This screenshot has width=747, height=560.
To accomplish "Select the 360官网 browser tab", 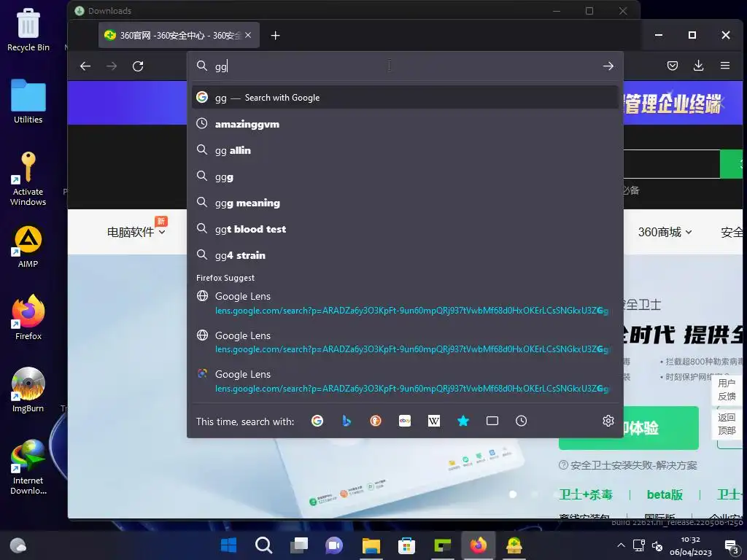I will [179, 35].
